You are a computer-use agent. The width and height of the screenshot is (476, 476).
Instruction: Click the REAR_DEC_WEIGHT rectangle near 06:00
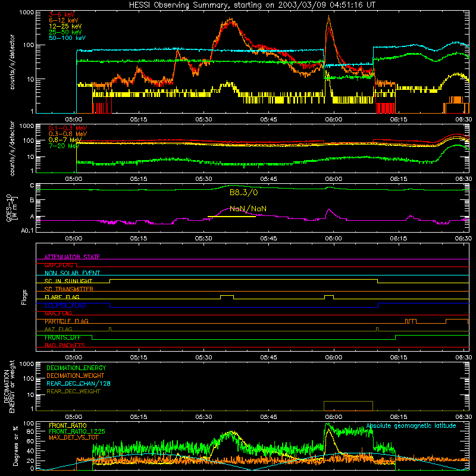coord(348,406)
